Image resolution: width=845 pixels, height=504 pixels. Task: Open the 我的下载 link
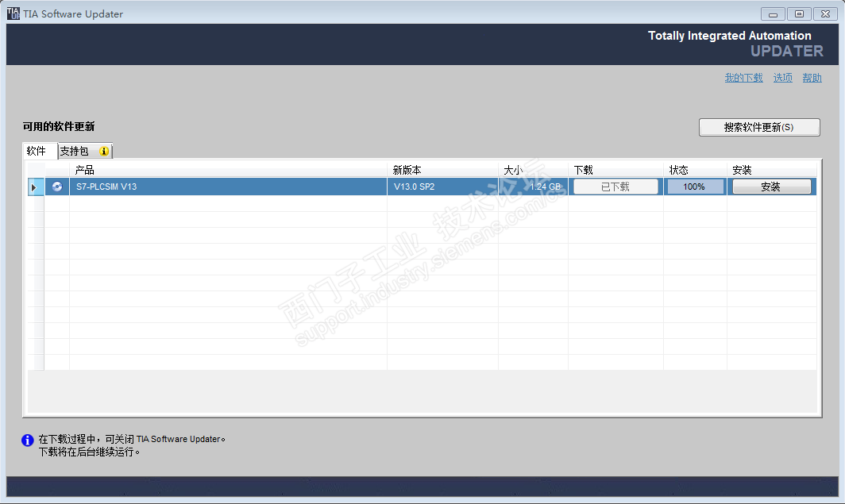tap(743, 78)
